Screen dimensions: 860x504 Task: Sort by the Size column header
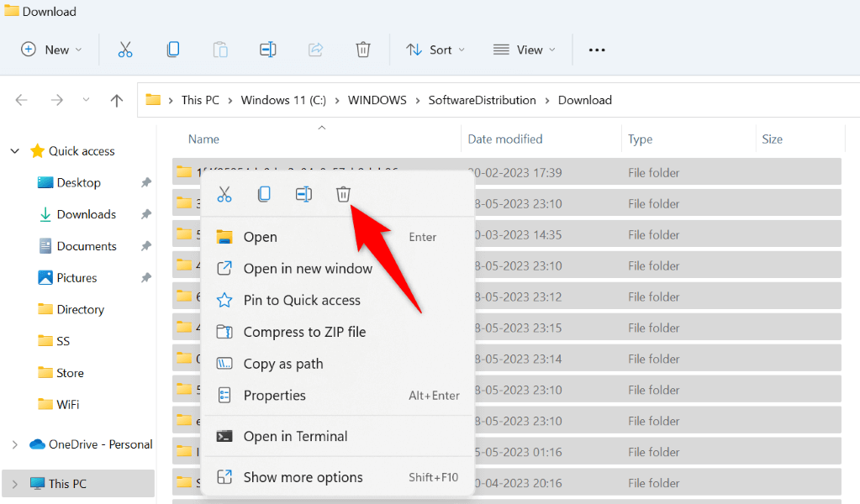click(773, 139)
